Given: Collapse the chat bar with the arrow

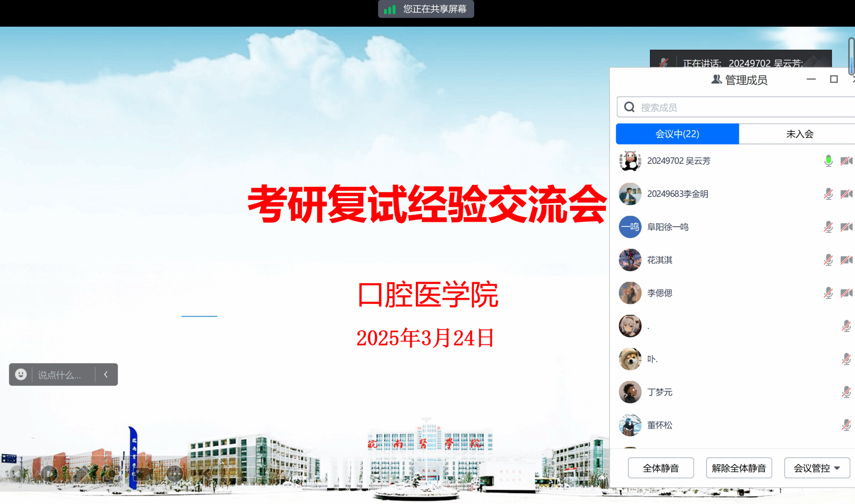Looking at the screenshot, I should (106, 374).
